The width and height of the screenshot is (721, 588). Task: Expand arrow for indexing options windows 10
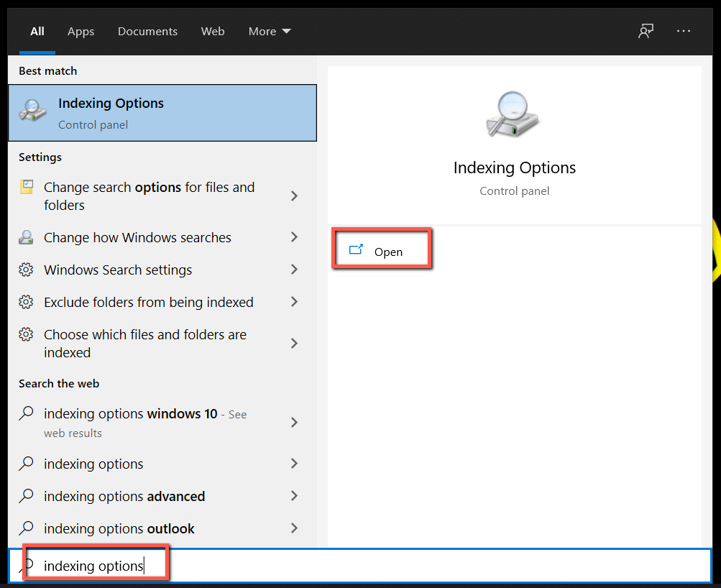pyautogui.click(x=294, y=423)
